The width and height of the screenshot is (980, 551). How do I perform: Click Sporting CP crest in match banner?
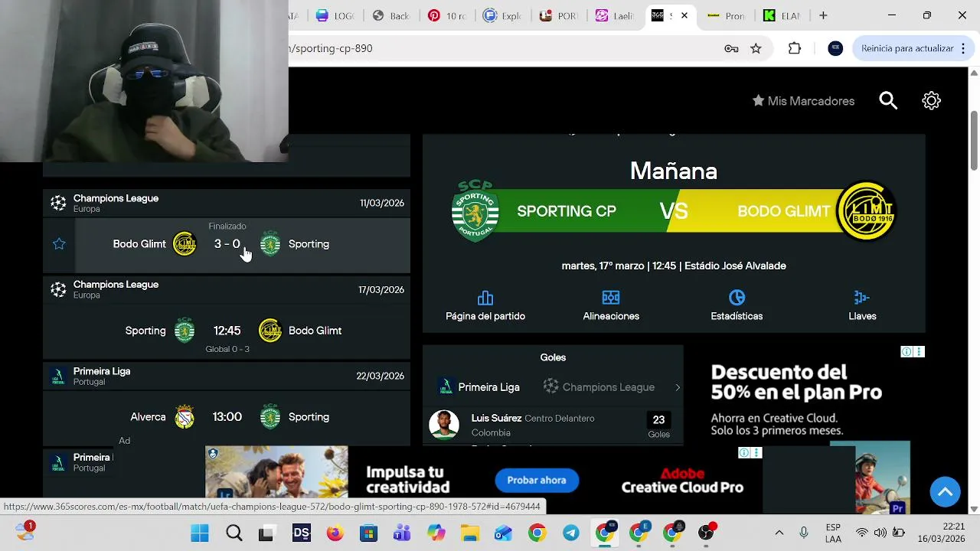pos(475,211)
